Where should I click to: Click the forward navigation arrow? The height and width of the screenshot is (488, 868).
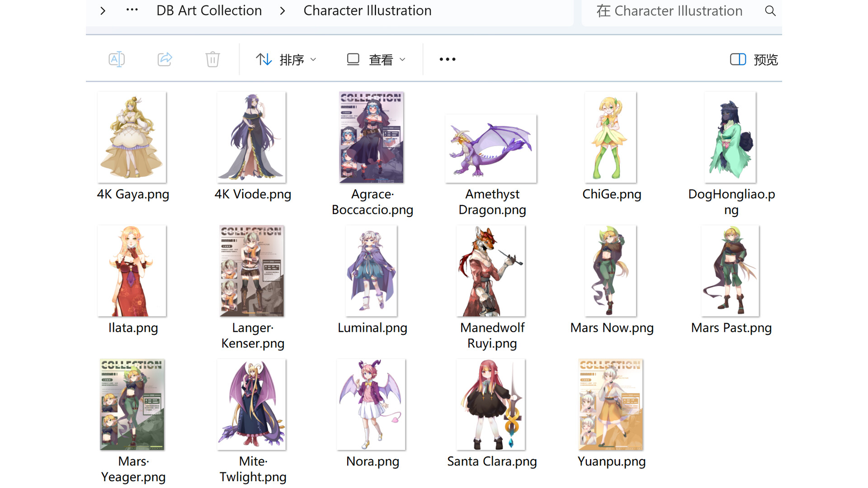(x=103, y=10)
